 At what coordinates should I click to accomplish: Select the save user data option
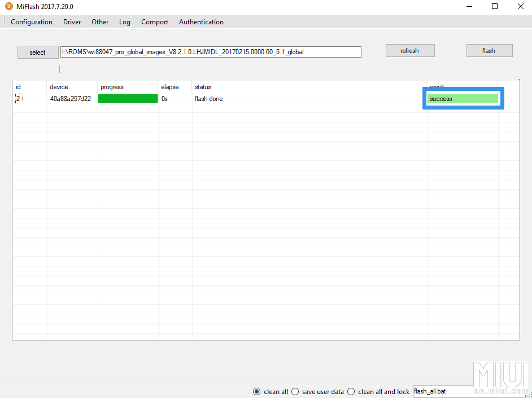[317, 392]
